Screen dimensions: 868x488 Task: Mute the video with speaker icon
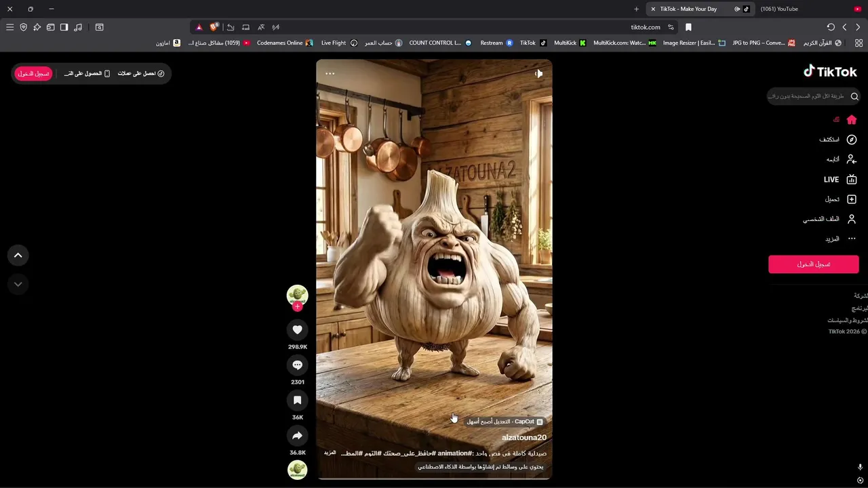pos(538,73)
